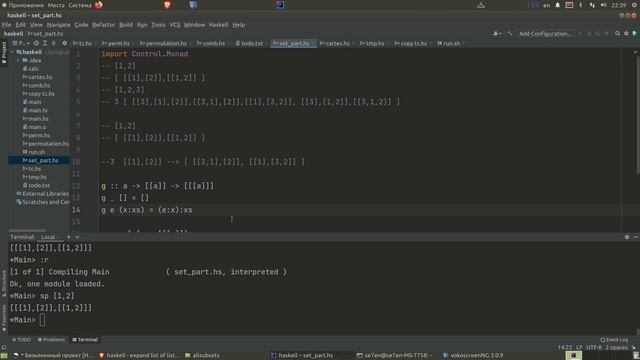Select run.sh in project tree
Viewport: 640px width, 360px height.
pos(34,152)
